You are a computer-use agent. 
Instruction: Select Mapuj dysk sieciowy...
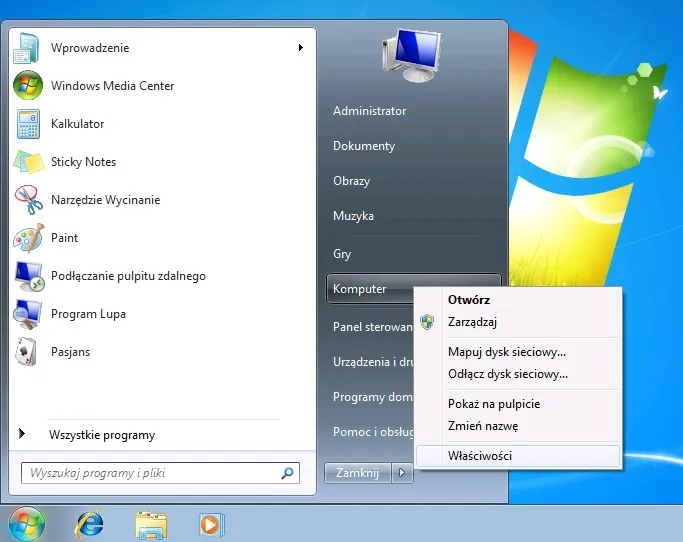click(507, 352)
